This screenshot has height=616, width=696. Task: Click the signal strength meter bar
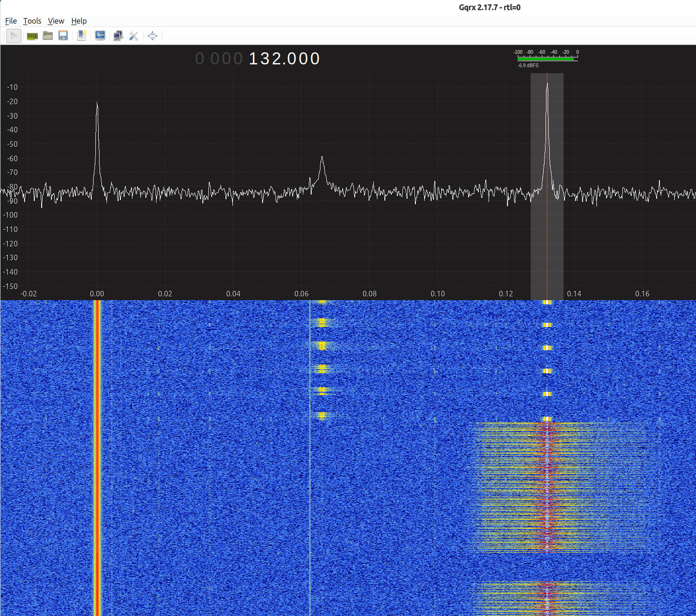(x=547, y=59)
